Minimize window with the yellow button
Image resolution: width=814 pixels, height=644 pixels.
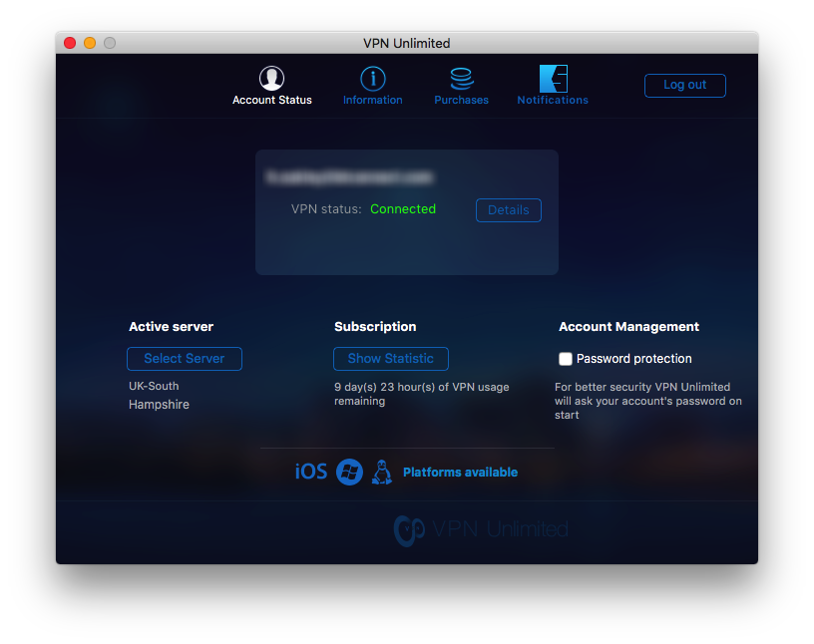(x=90, y=43)
